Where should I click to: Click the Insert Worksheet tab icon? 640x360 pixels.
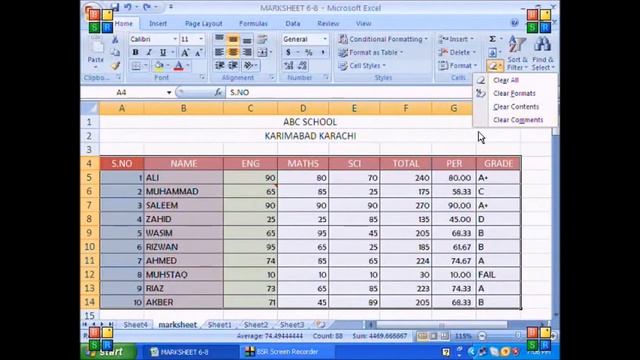(x=320, y=324)
